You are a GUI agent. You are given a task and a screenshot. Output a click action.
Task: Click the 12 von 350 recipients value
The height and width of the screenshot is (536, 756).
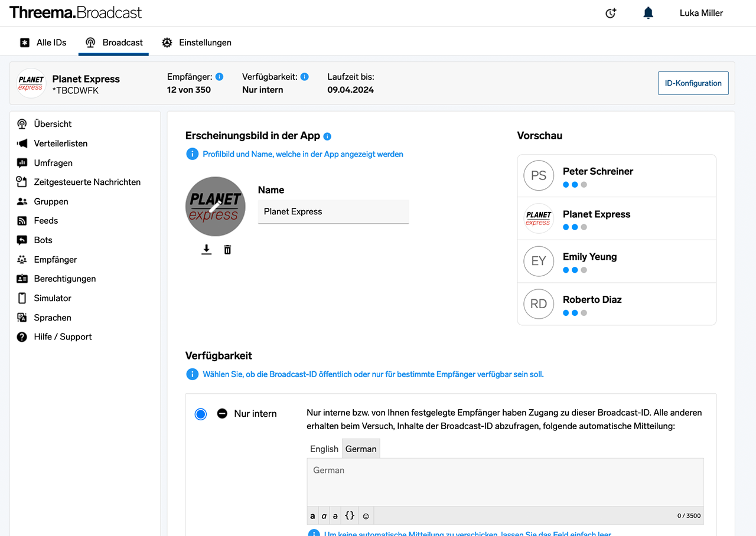pos(189,90)
